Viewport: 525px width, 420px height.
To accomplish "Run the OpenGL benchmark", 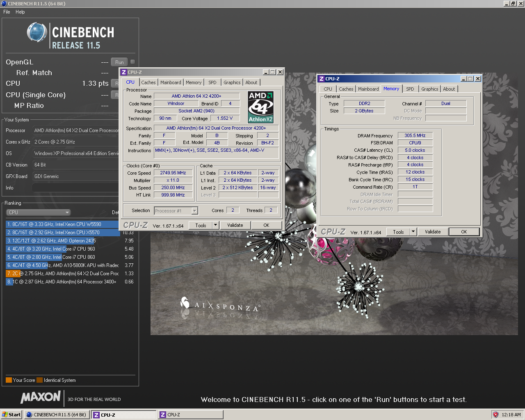I will (x=119, y=62).
